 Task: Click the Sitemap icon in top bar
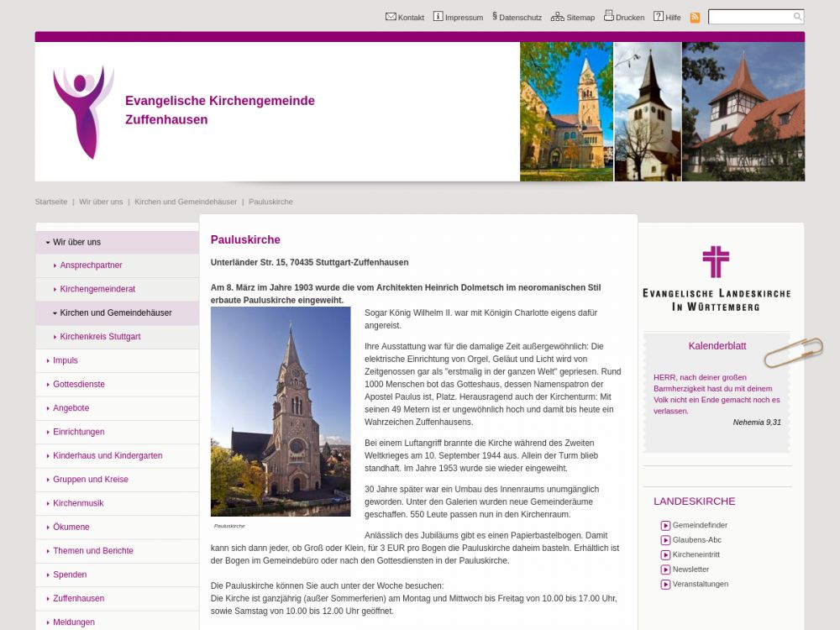tap(557, 17)
